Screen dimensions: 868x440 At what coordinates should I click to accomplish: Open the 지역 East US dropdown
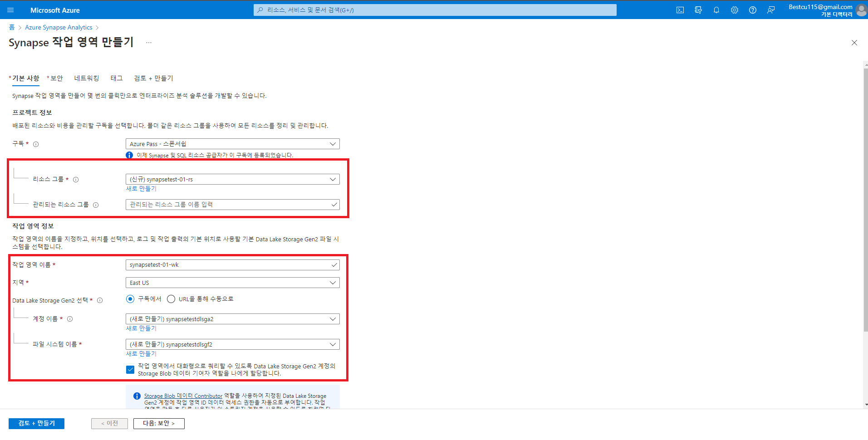pyautogui.click(x=232, y=283)
